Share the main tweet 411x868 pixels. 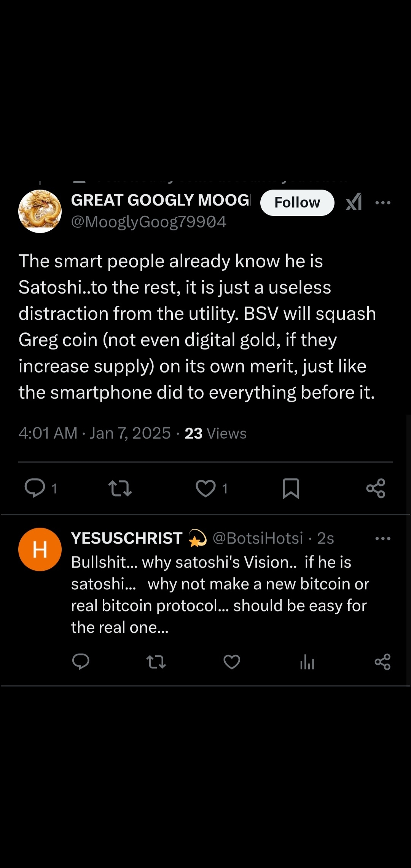tap(376, 488)
